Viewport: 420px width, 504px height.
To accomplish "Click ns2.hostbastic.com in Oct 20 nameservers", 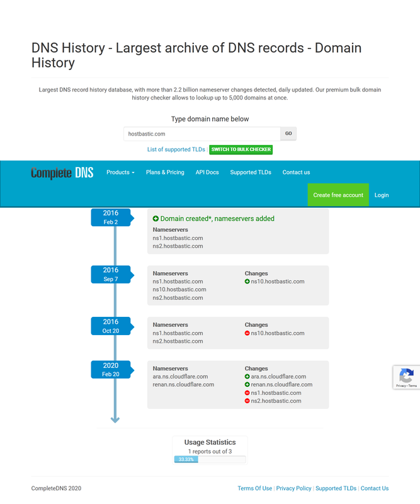I will (x=178, y=341).
